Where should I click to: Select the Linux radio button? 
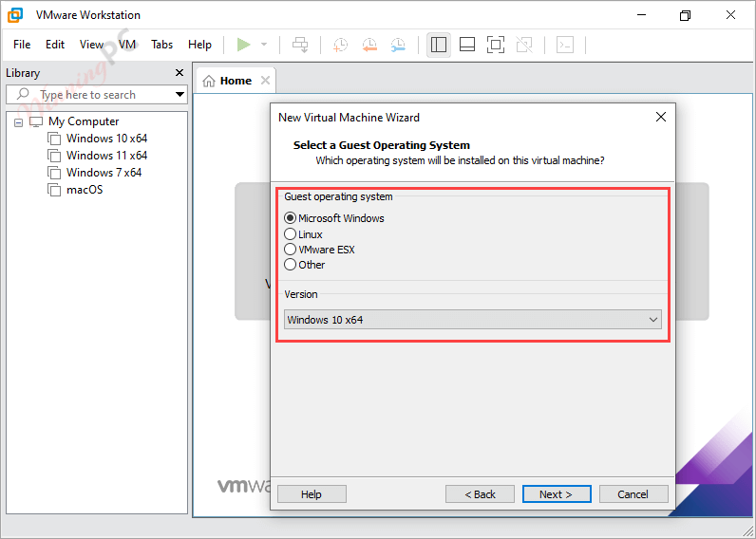pos(290,234)
